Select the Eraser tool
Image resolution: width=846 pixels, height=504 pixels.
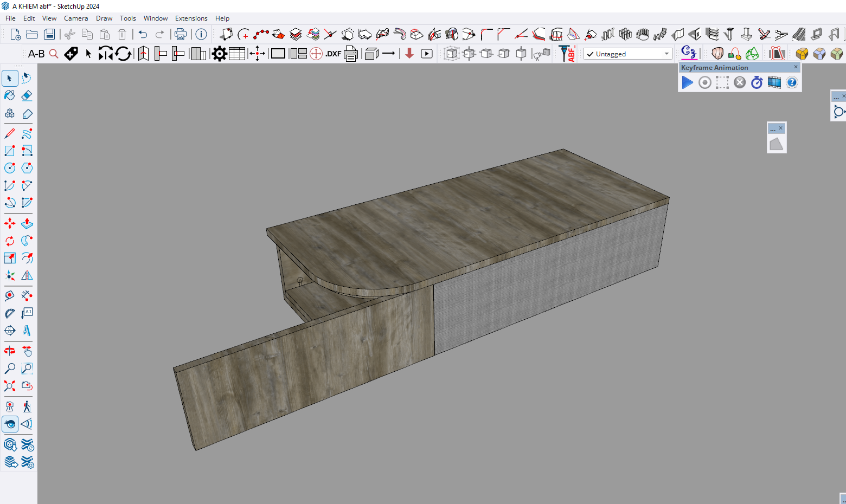click(27, 96)
